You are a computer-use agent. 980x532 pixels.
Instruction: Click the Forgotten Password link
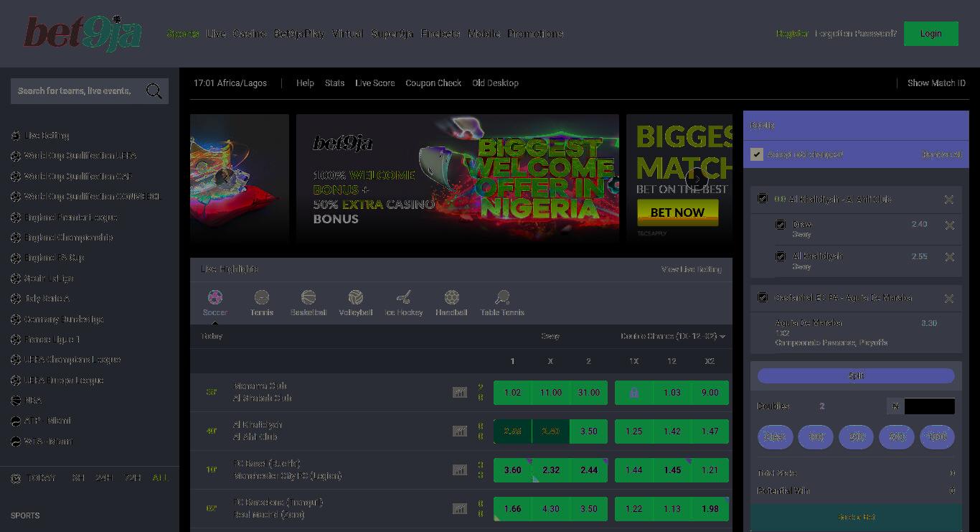tap(856, 34)
